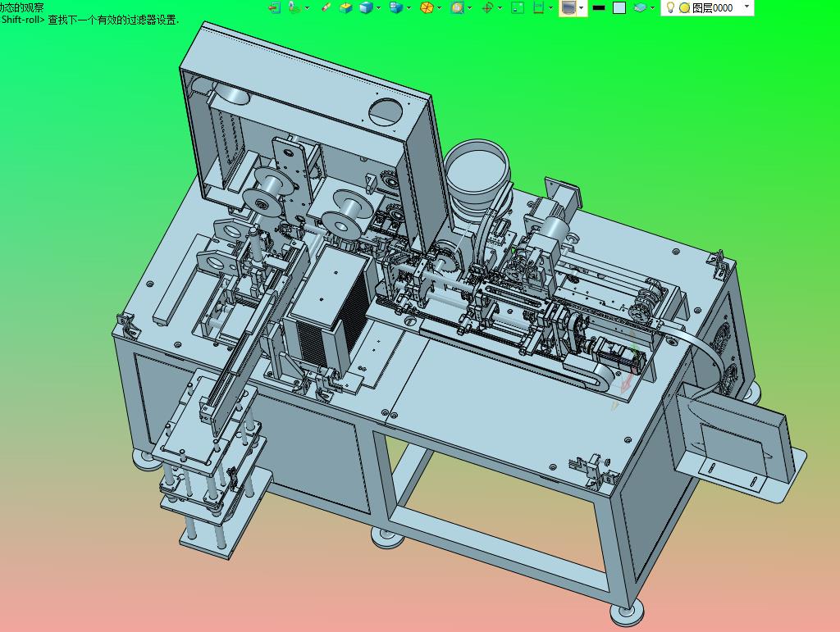Click the light blue fill color swatch
The width and height of the screenshot is (840, 632).
pos(619,7)
